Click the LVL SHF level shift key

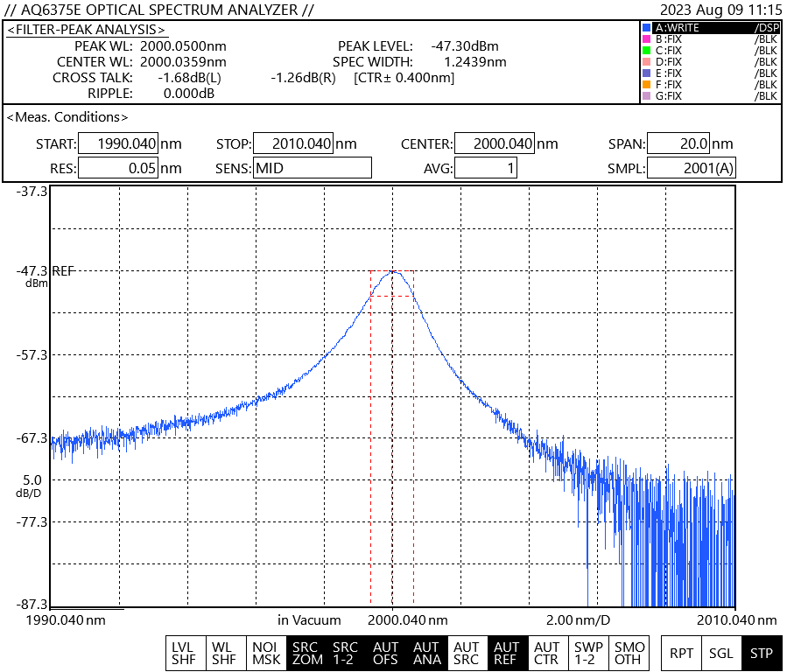tap(184, 653)
